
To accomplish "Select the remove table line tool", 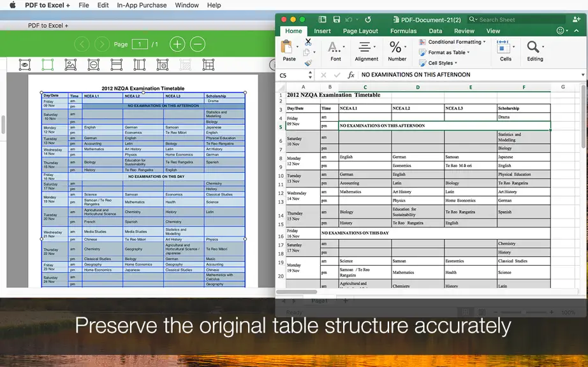I will (163, 65).
